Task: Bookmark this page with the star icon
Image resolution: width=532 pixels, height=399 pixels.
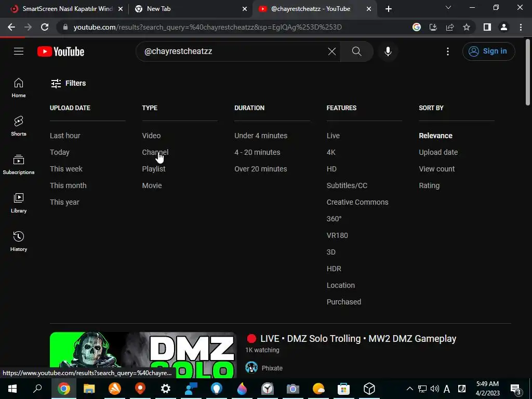Action: (x=467, y=27)
